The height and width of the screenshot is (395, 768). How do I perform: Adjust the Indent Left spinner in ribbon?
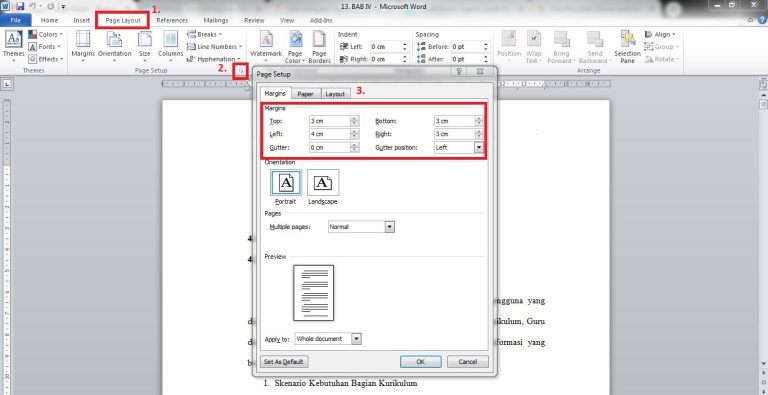point(405,47)
